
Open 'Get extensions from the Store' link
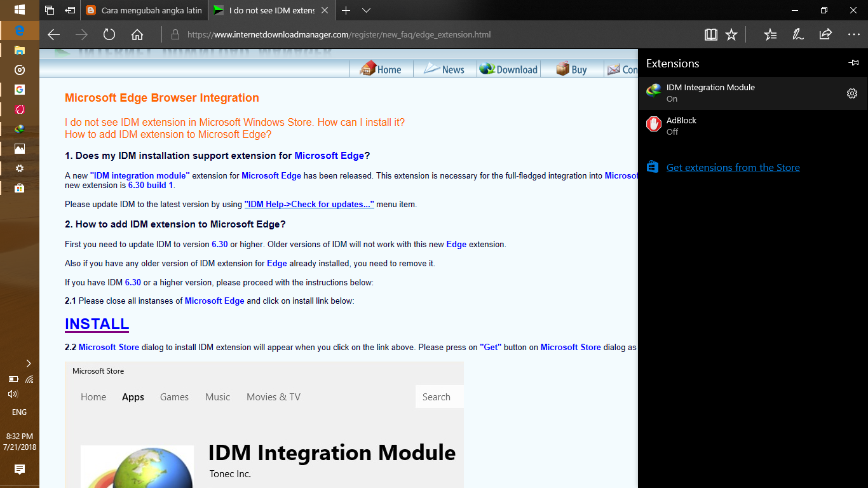(x=733, y=167)
